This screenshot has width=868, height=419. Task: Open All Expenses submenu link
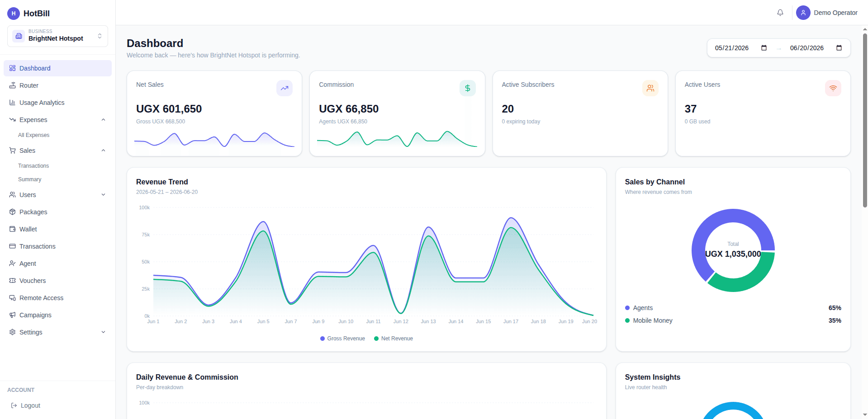[33, 135]
